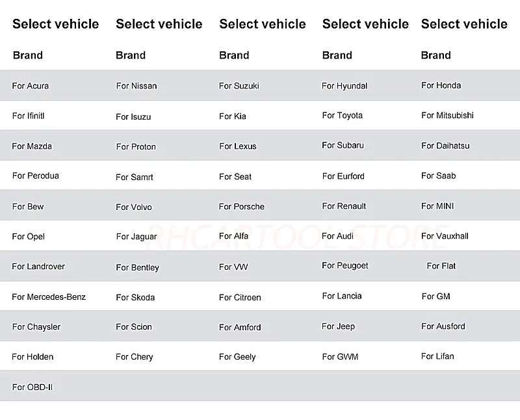The height and width of the screenshot is (420, 520).
Task: Click For Lexus brand entry
Action: point(238,146)
